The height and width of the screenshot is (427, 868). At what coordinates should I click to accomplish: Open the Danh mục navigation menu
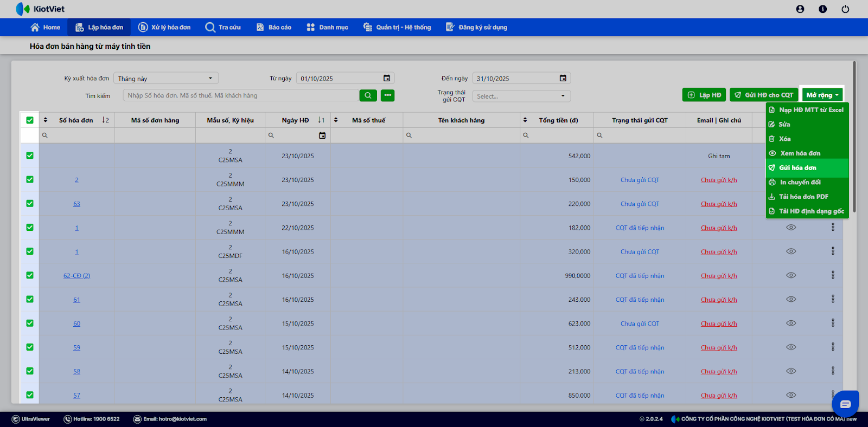pos(327,27)
